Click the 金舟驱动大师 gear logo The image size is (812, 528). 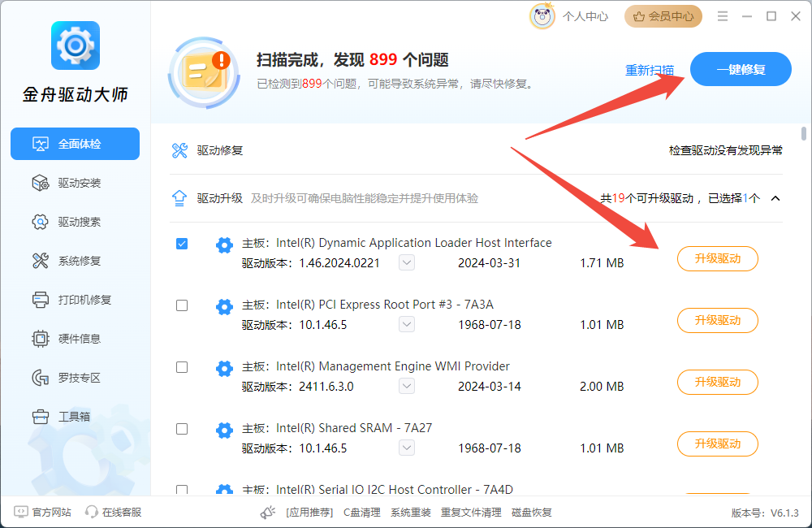point(75,45)
